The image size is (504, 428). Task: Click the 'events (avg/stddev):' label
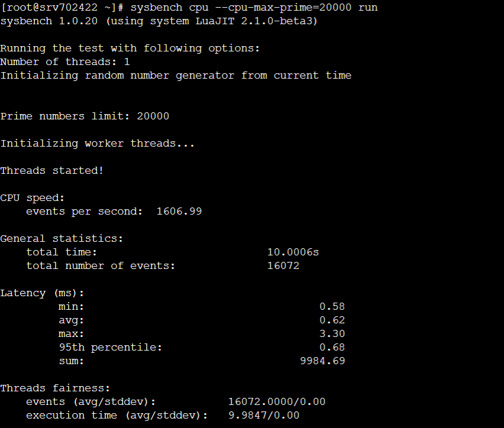[x=91, y=402]
